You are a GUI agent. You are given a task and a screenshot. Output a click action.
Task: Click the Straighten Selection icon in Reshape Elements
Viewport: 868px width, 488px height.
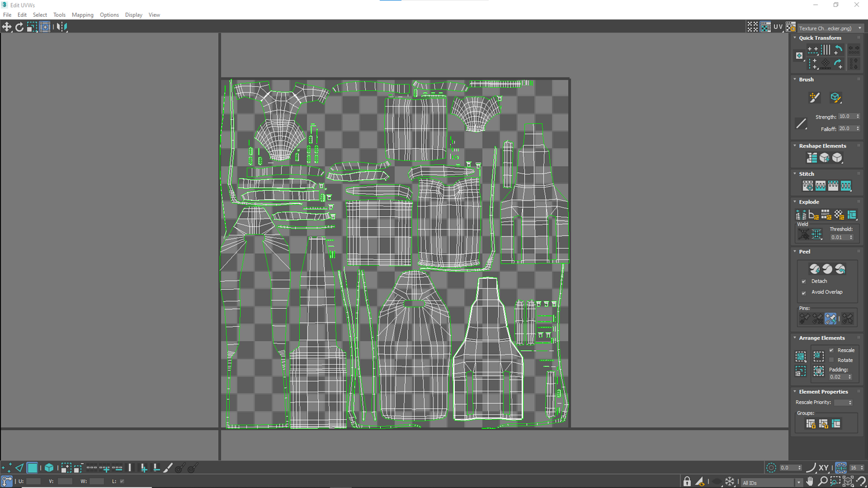[x=812, y=158]
